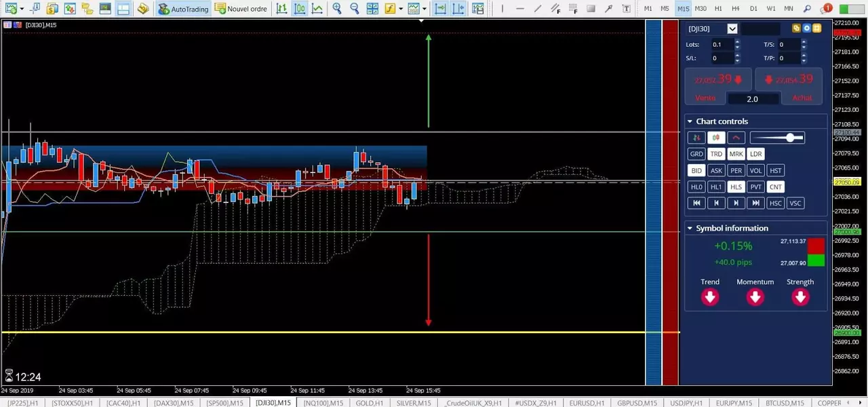
Task: Select the equidistant channel tool
Action: pos(556,9)
